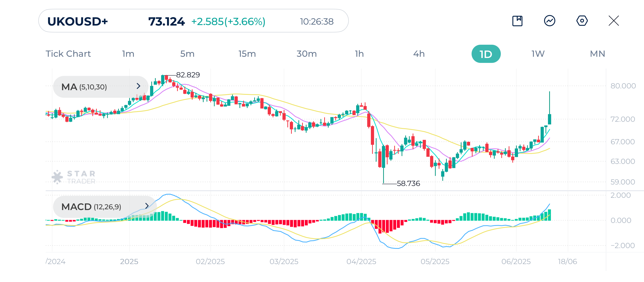Click the Star Trader watermark logo
Image resolution: width=644 pixels, height=282 pixels.
(x=74, y=177)
